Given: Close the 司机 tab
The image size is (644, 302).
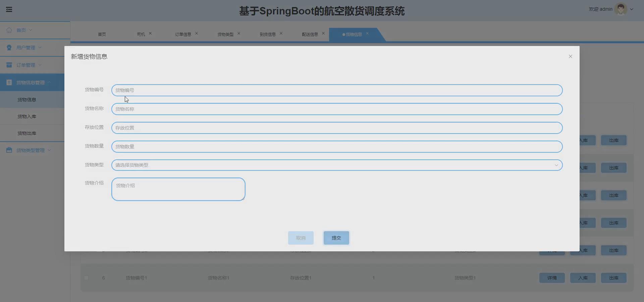Looking at the screenshot, I should click(150, 34).
